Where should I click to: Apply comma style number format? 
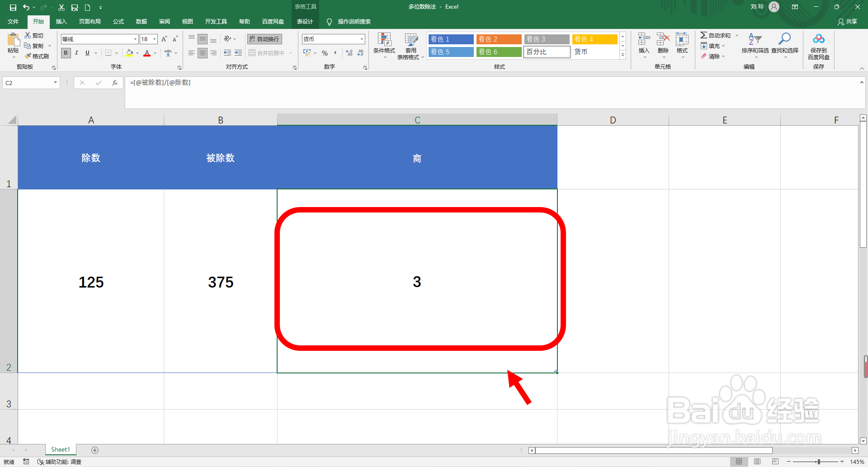(x=335, y=53)
